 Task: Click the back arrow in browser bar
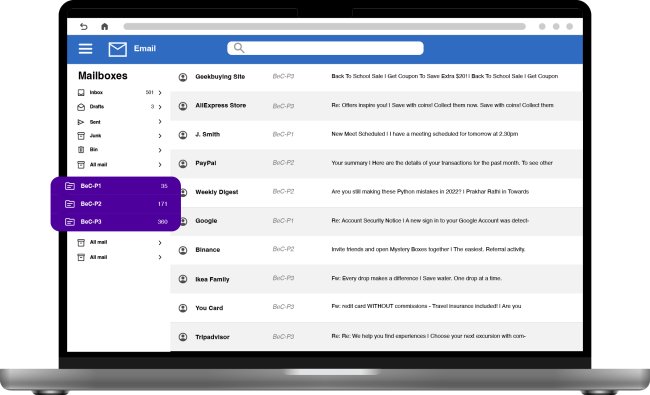click(x=84, y=27)
